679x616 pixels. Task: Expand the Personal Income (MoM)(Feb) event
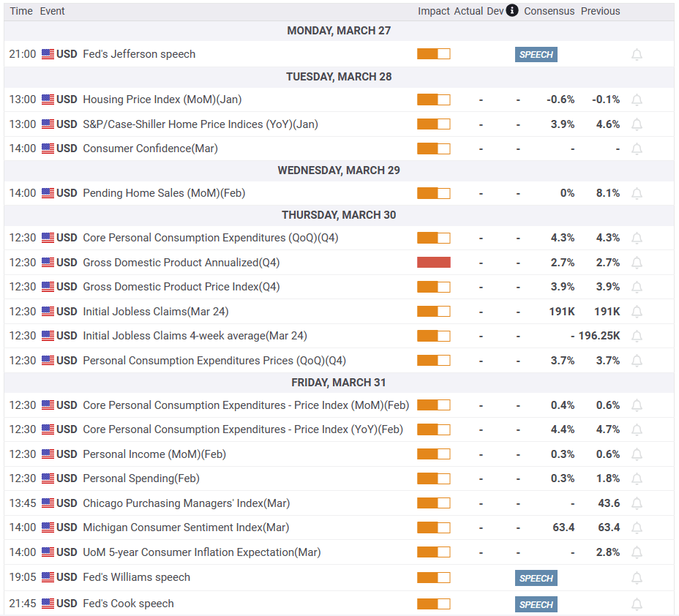pos(154,454)
